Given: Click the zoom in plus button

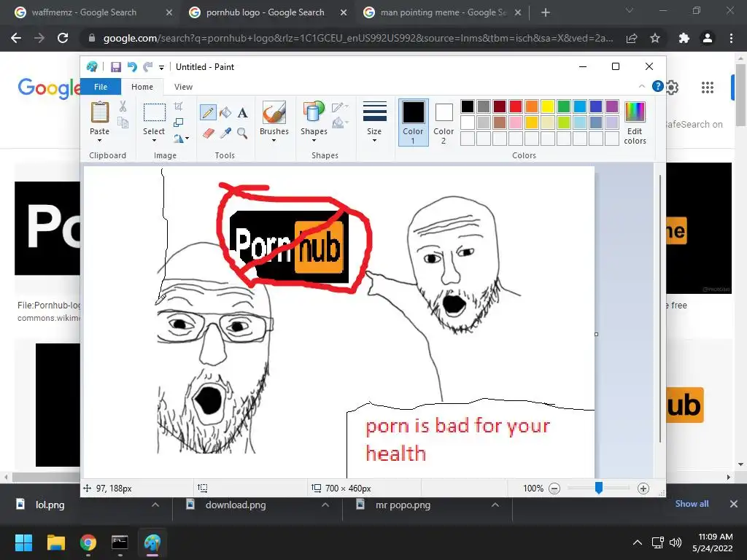Looking at the screenshot, I should (x=643, y=489).
